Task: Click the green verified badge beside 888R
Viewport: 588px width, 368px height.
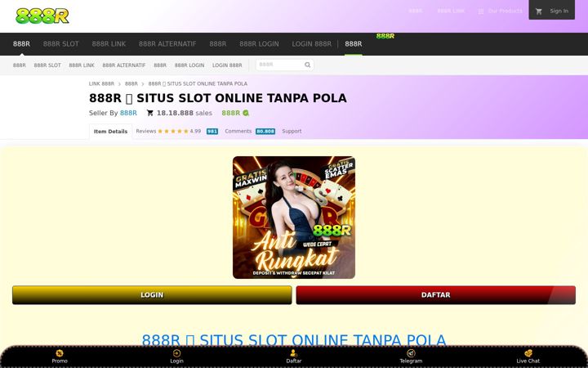Action: 246,113
